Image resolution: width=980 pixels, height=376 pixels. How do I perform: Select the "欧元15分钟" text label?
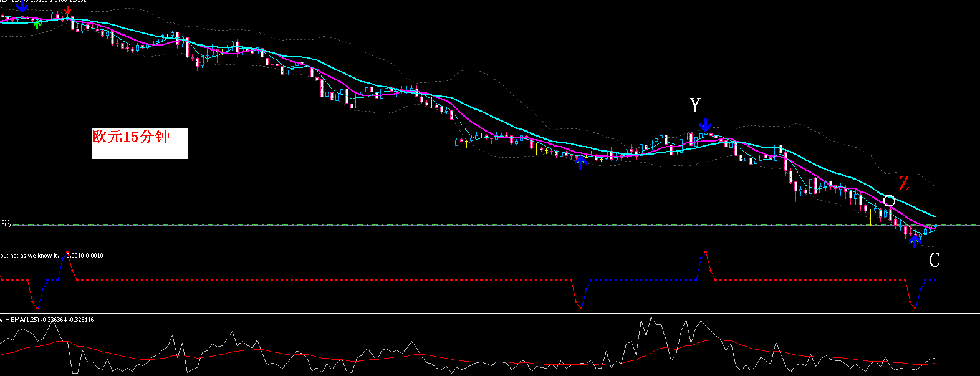pos(131,137)
